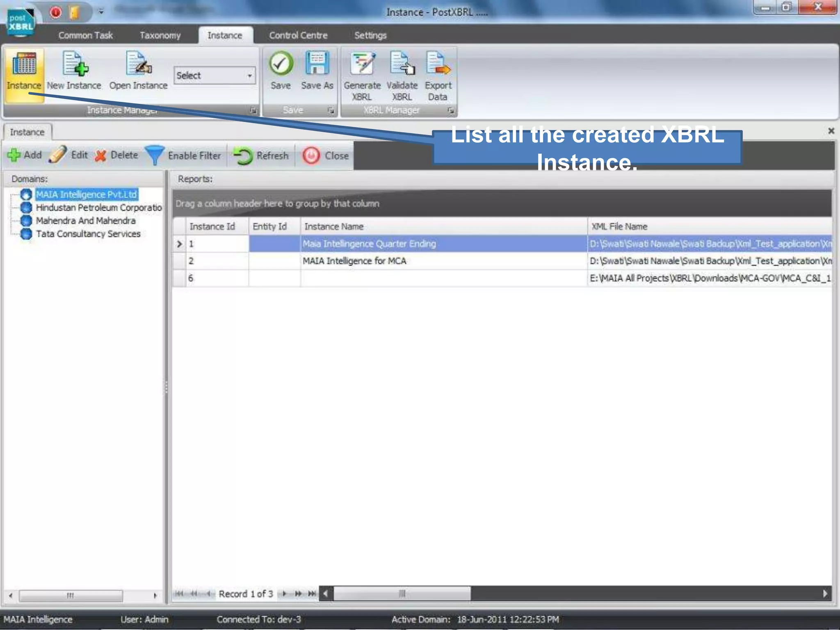
Task: Click the Add button
Action: (x=25, y=155)
